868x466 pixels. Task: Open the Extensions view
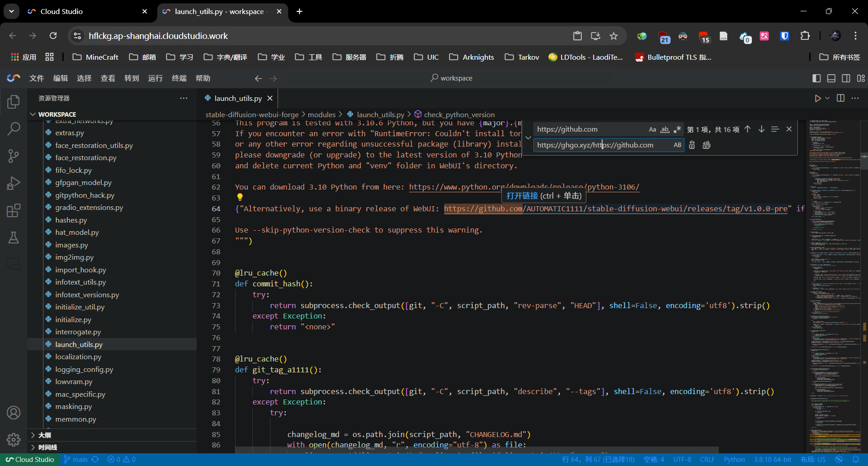click(14, 210)
